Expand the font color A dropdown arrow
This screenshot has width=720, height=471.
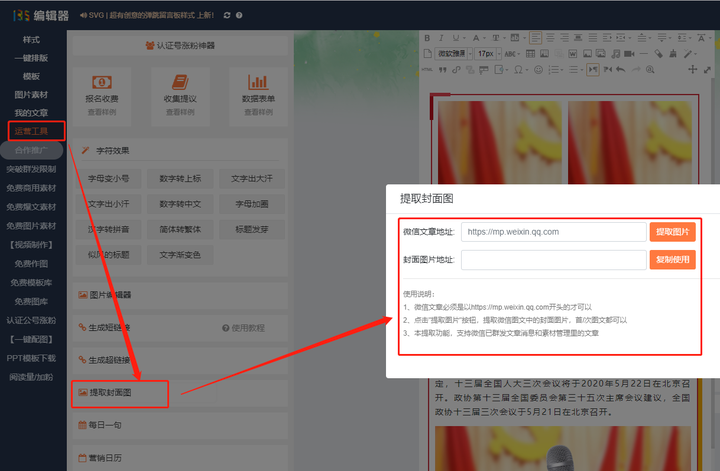[484, 38]
